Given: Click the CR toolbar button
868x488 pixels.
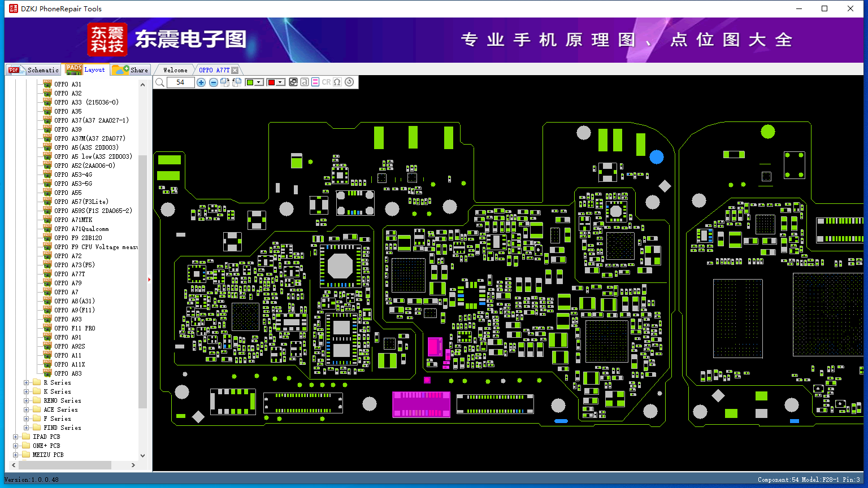Looking at the screenshot, I should tap(326, 82).
